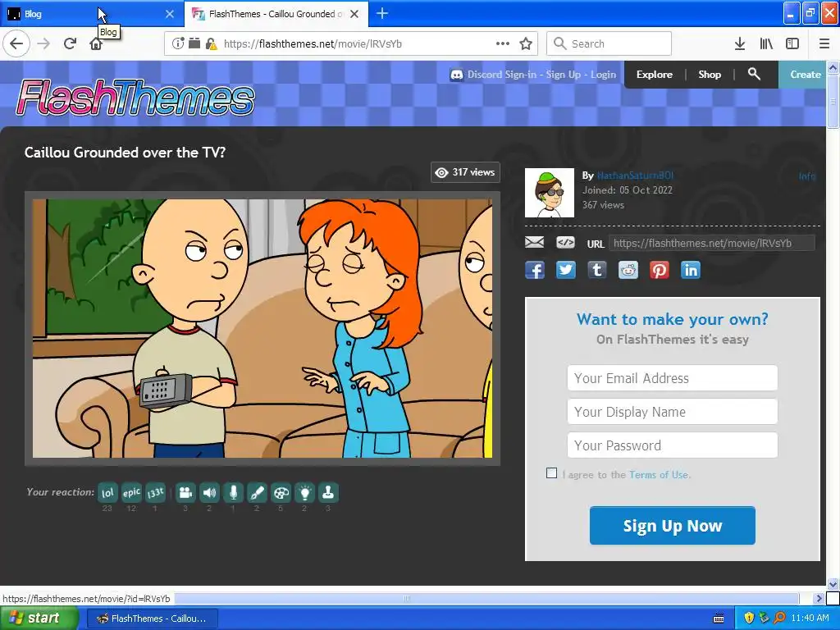Go back with browser back arrow
Viewport: 840px width, 630px height.
pyautogui.click(x=16, y=43)
